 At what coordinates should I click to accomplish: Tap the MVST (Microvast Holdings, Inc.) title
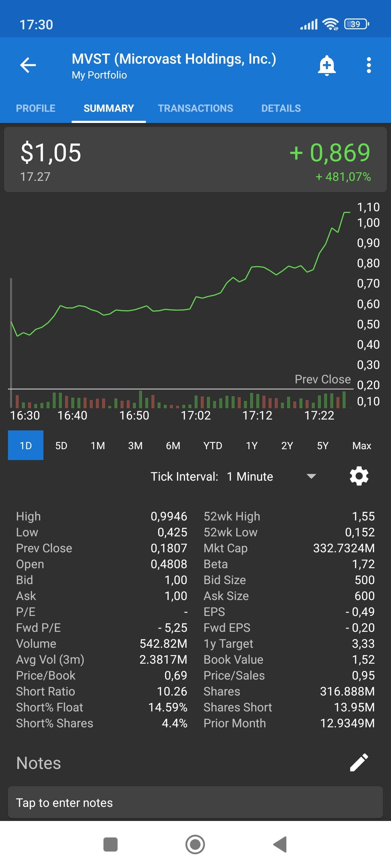click(x=174, y=59)
